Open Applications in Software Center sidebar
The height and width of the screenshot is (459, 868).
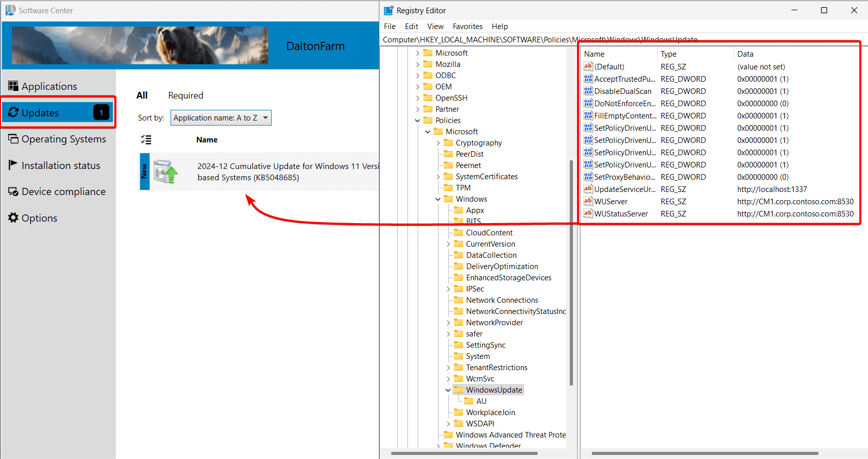pyautogui.click(x=49, y=86)
